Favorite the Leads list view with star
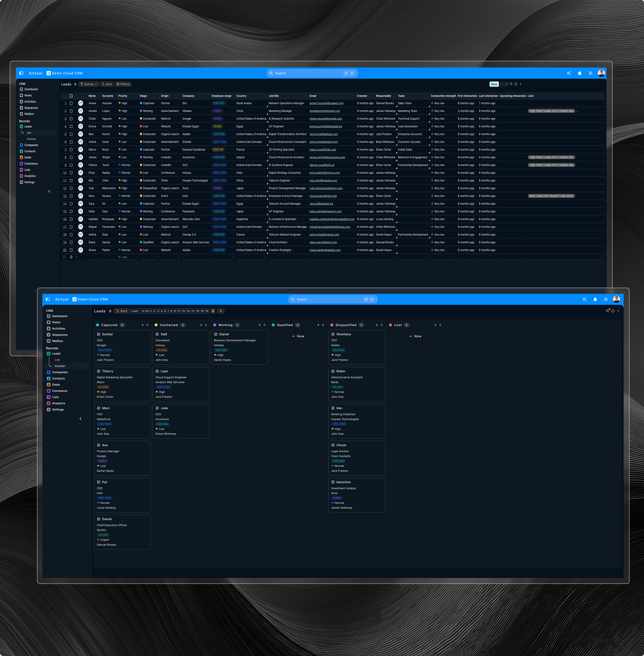Screen dimensions: 644x656 (x=75, y=84)
